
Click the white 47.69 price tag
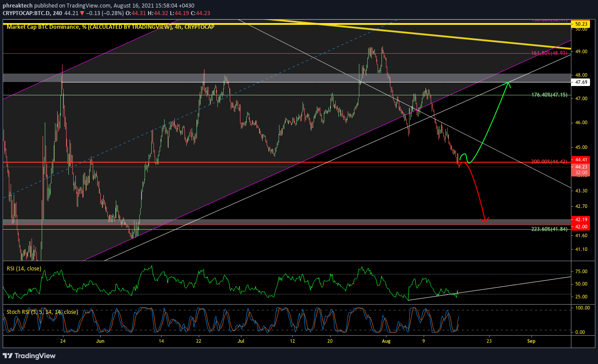point(580,82)
